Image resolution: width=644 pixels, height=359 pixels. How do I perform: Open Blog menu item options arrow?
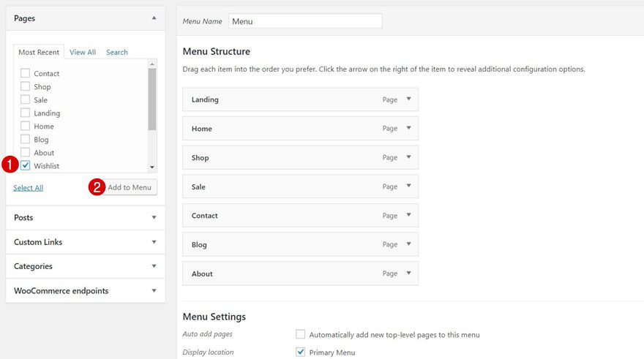point(408,244)
